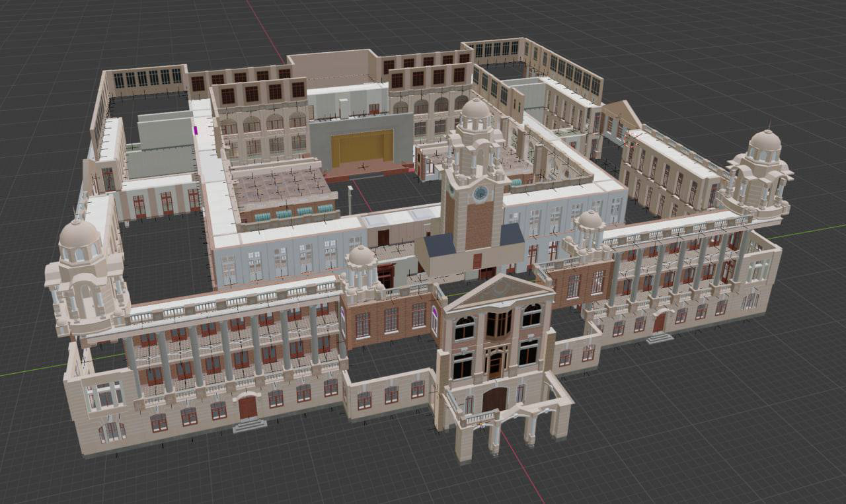Select the dome atop the central clock tower
Image resolution: width=846 pixels, height=504 pixels.
point(475,110)
